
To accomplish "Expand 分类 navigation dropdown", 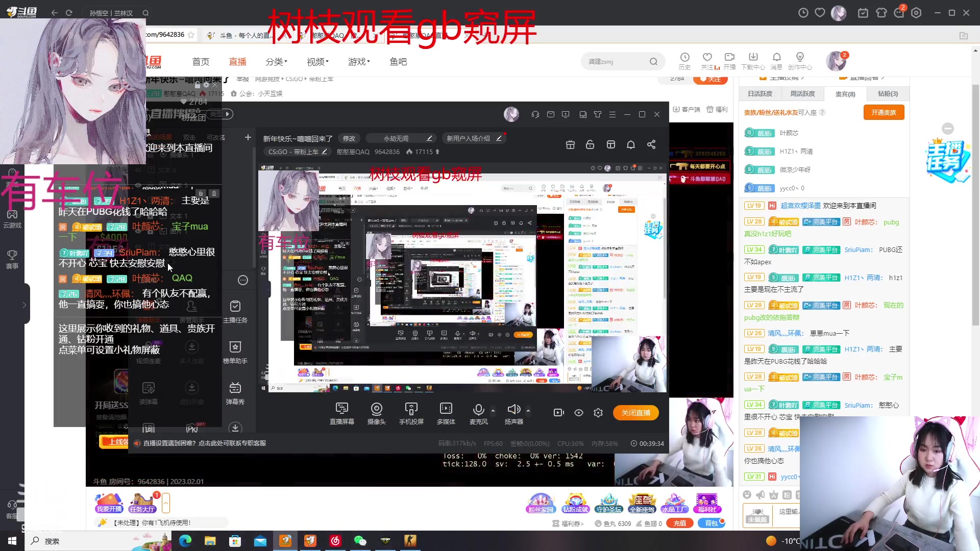I will pyautogui.click(x=276, y=62).
